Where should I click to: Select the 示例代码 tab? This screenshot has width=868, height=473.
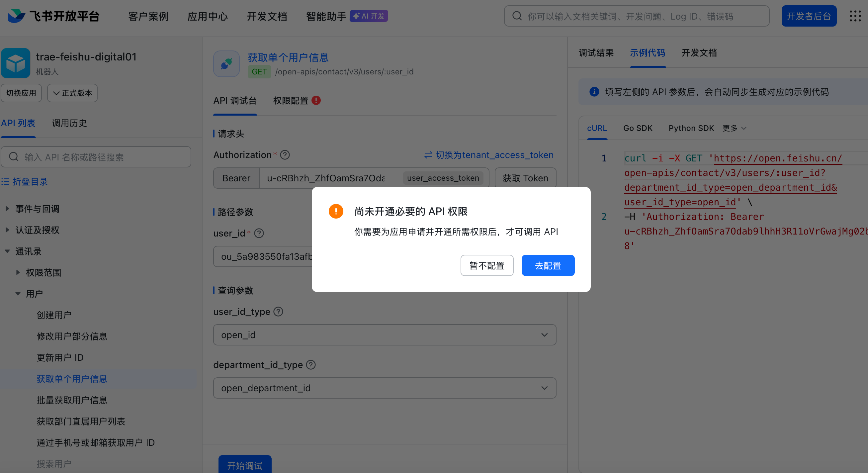pyautogui.click(x=648, y=52)
